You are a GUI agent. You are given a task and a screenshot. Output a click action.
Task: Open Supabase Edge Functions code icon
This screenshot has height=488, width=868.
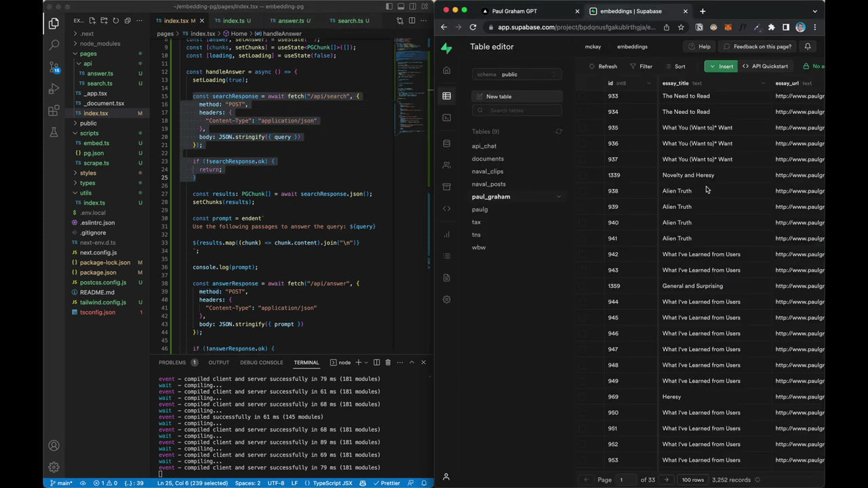[x=446, y=208]
